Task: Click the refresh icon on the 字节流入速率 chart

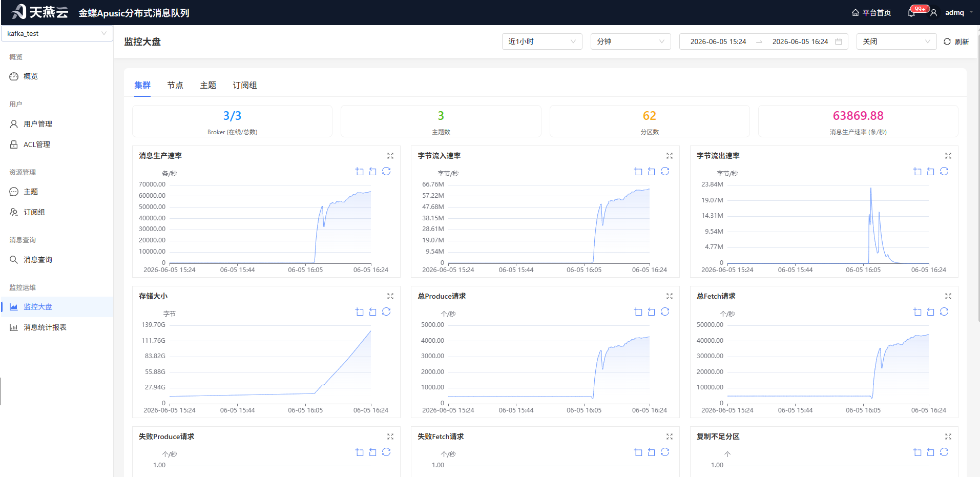Action: pyautogui.click(x=665, y=171)
